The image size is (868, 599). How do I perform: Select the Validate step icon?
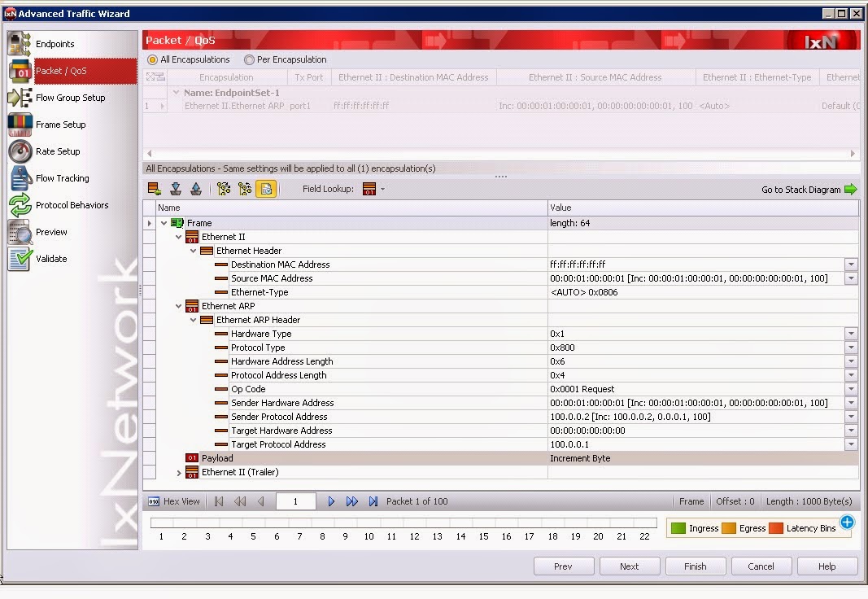[18, 259]
